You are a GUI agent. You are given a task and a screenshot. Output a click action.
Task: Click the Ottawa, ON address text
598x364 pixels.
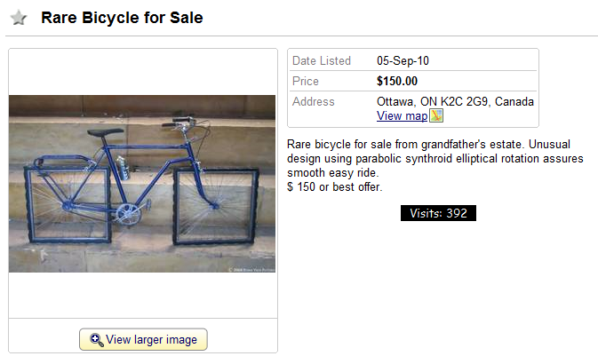pos(455,102)
